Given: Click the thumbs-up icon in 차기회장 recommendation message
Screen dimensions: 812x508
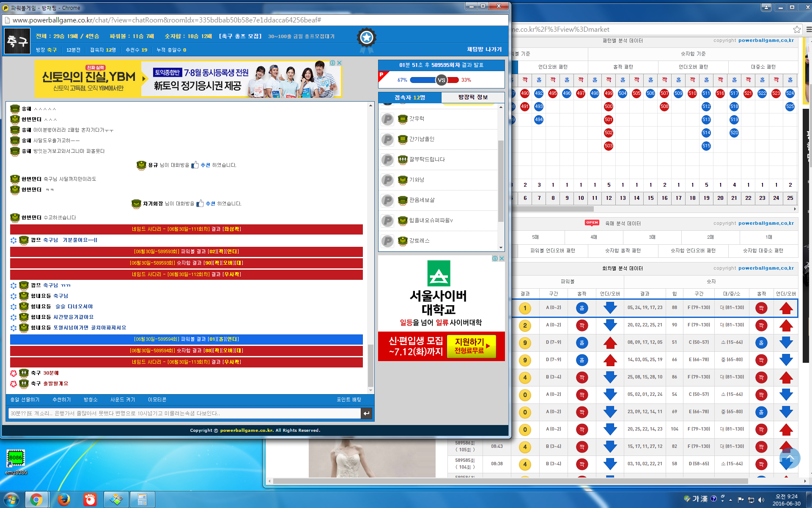Looking at the screenshot, I should [x=200, y=203].
